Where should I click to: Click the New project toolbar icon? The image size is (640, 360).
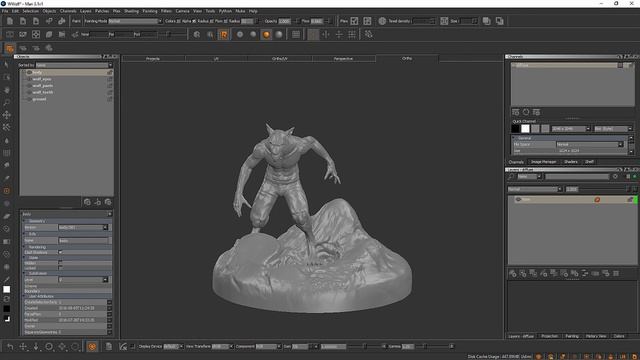(10, 21)
